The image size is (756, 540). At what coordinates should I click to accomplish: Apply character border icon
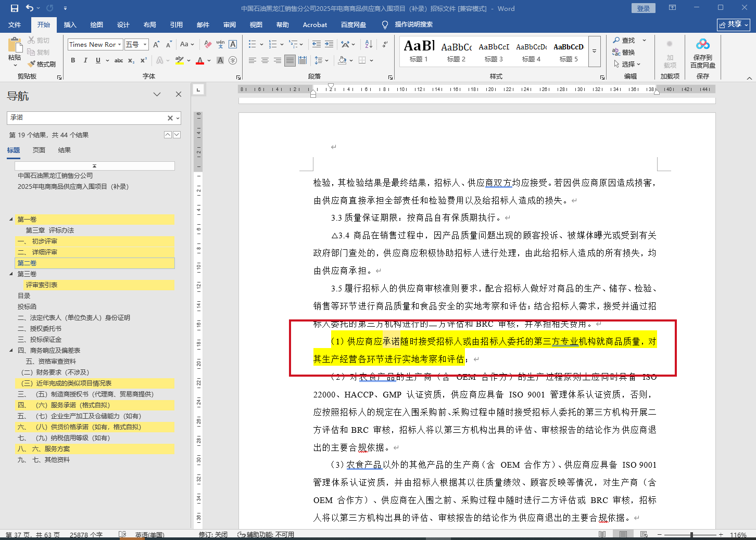(233, 45)
